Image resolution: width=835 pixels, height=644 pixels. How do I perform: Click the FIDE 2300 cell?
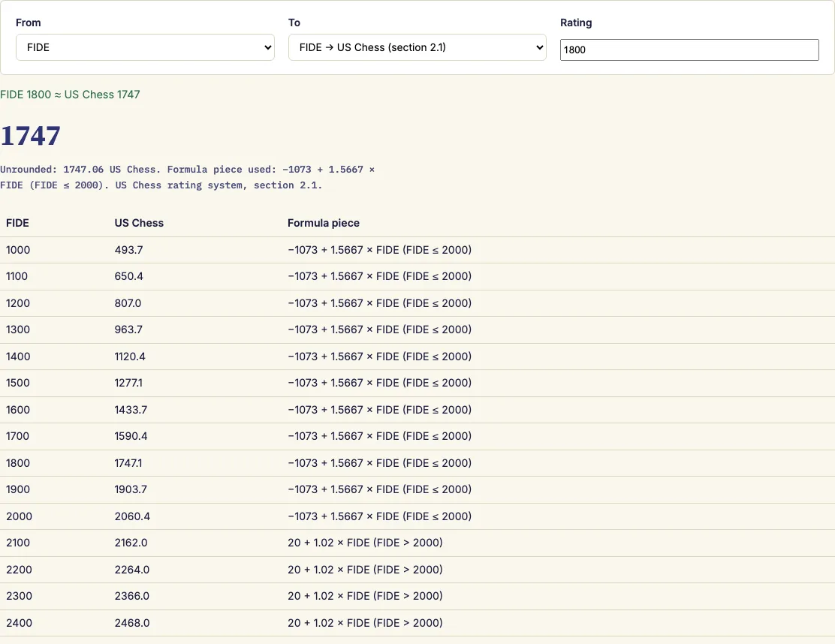[20, 595]
